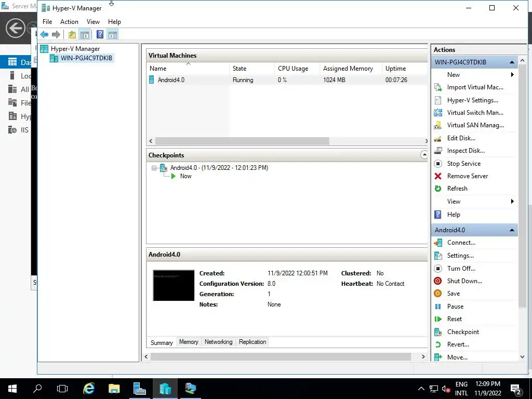Click the details pane horizontal scrollbar
The image size is (532, 399).
(x=281, y=356)
